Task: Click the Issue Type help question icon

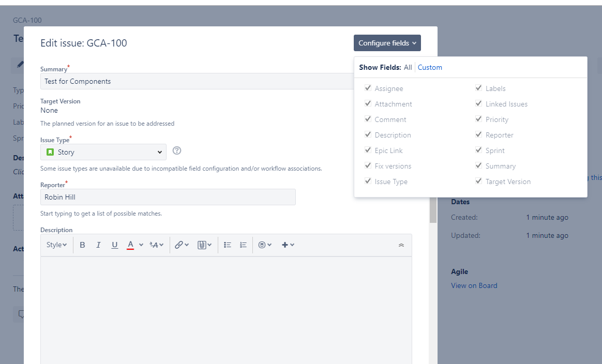Action: [x=176, y=150]
